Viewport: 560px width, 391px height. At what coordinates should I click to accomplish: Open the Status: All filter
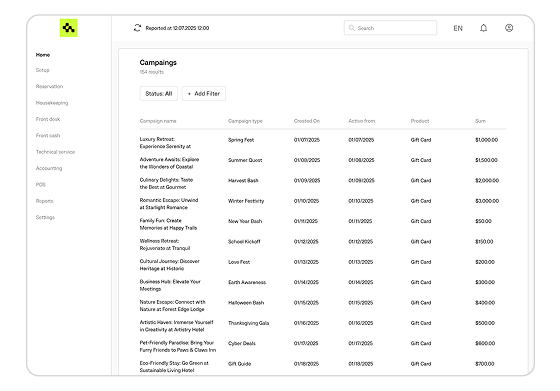pos(159,94)
